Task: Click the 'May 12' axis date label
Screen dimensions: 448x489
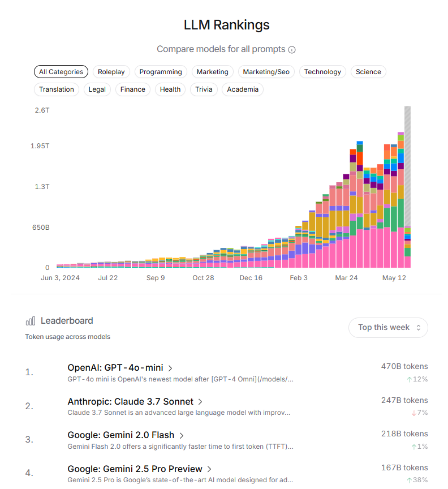Action: [394, 278]
